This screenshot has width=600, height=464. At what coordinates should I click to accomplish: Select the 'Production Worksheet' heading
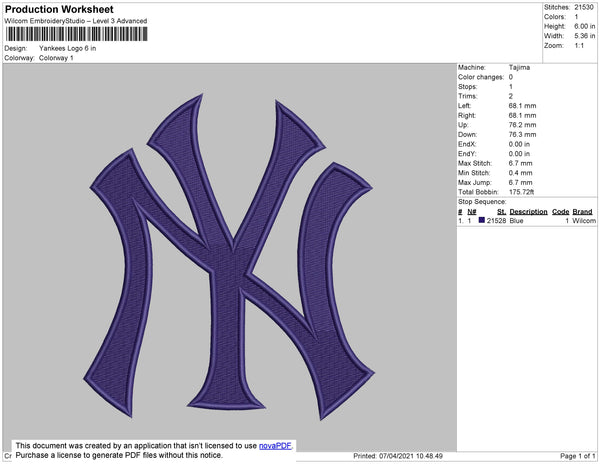coord(59,10)
